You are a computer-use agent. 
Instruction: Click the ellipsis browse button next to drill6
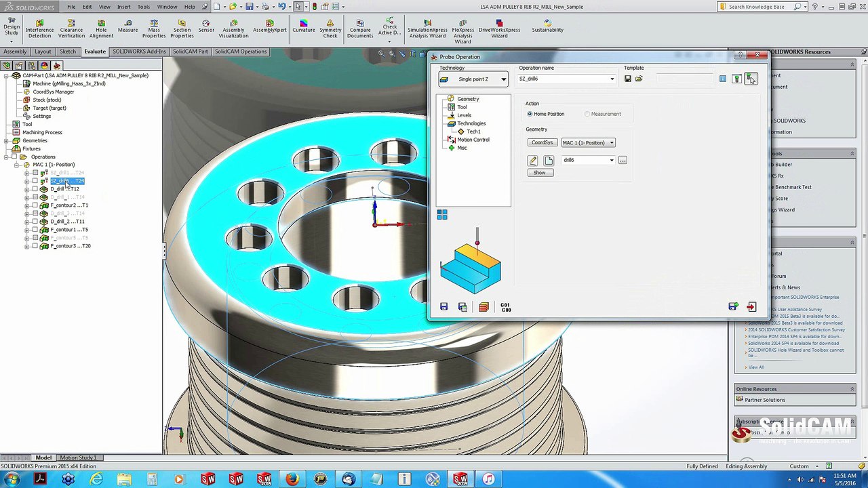pyautogui.click(x=623, y=161)
